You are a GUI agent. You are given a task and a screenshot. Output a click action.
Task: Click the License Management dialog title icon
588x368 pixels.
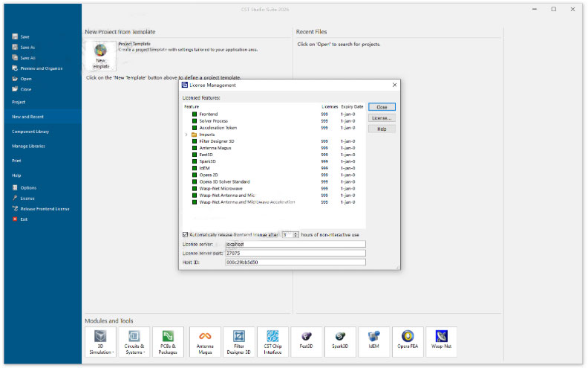pyautogui.click(x=185, y=85)
